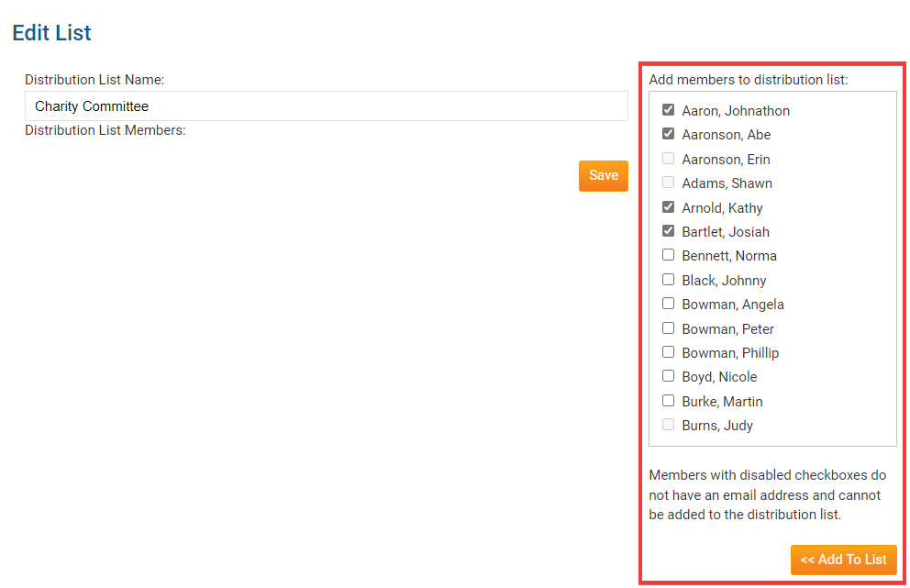910x588 pixels.
Task: Check Bowman, Angela's checkbox
Action: 669,304
